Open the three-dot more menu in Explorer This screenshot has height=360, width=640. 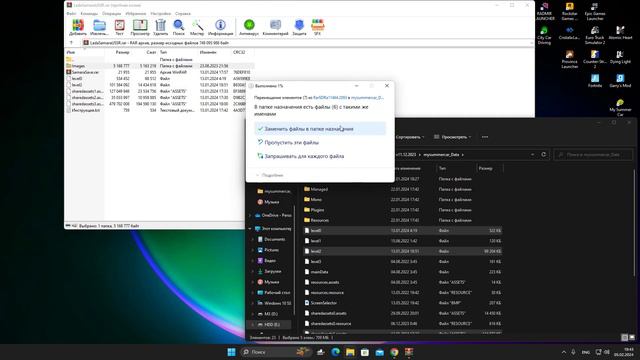[x=485, y=137]
